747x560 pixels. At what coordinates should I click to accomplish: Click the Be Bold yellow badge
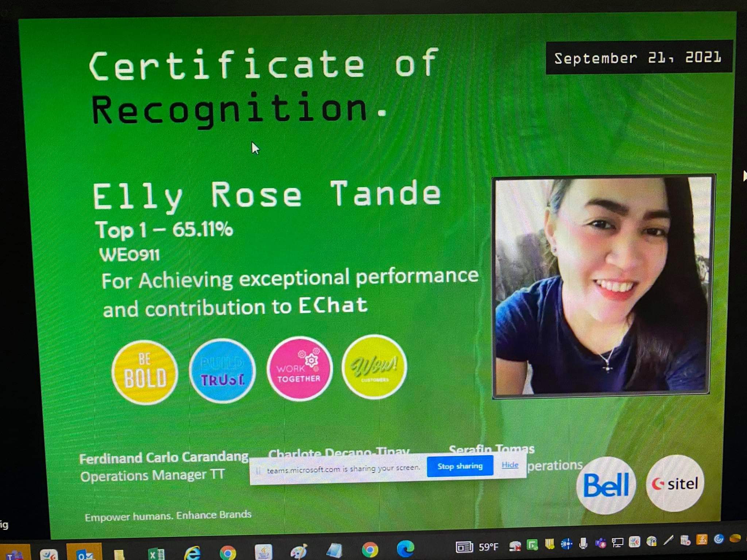[x=145, y=372]
